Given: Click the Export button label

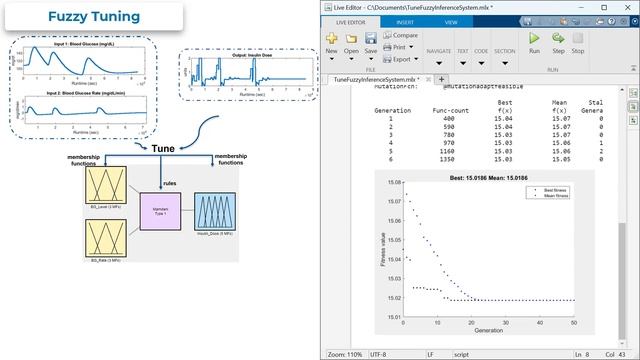Looking at the screenshot, I should 402,59.
